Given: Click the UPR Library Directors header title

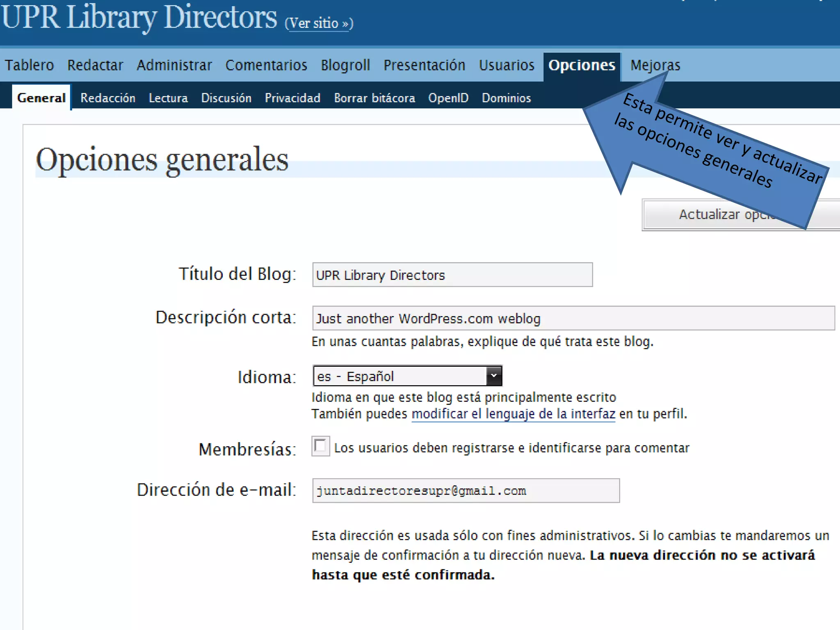Looking at the screenshot, I should [x=139, y=17].
